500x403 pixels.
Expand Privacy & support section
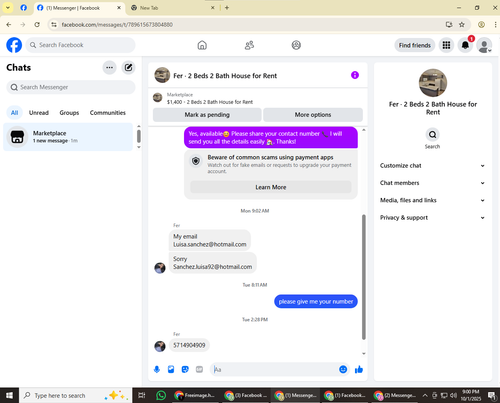(432, 218)
